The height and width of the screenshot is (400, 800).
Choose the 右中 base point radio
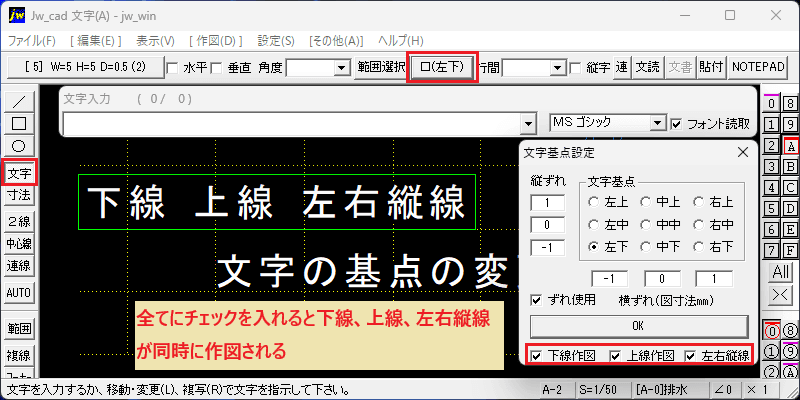(699, 224)
